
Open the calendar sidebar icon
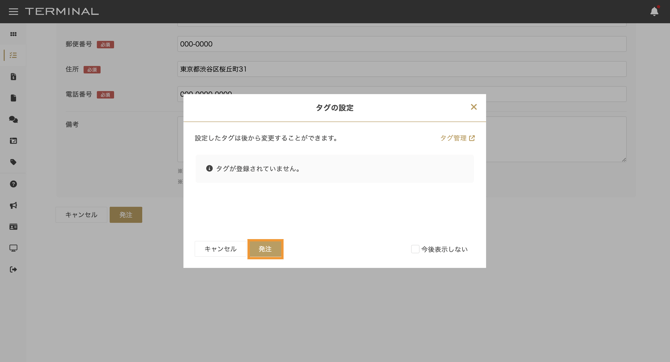click(x=13, y=141)
